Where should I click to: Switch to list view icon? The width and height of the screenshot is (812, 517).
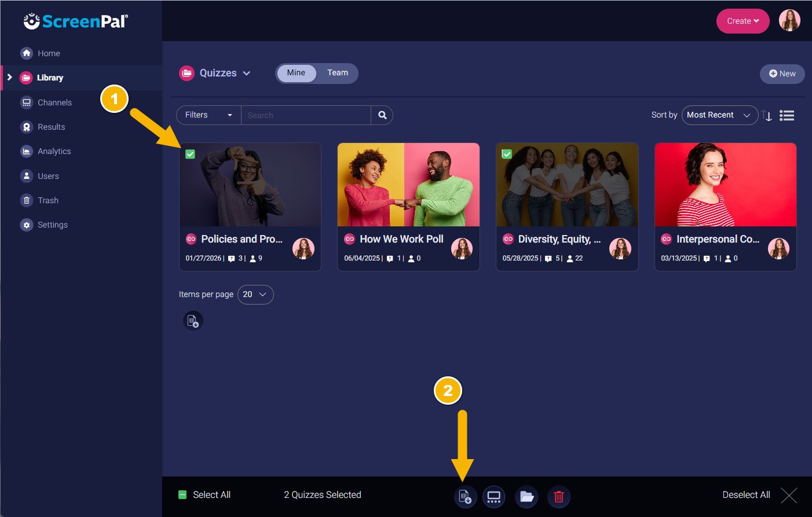click(787, 116)
